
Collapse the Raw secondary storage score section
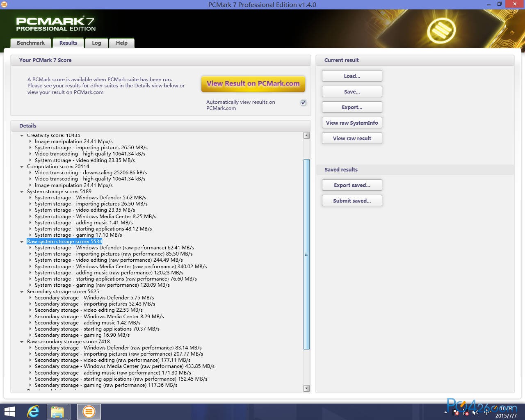(22, 342)
